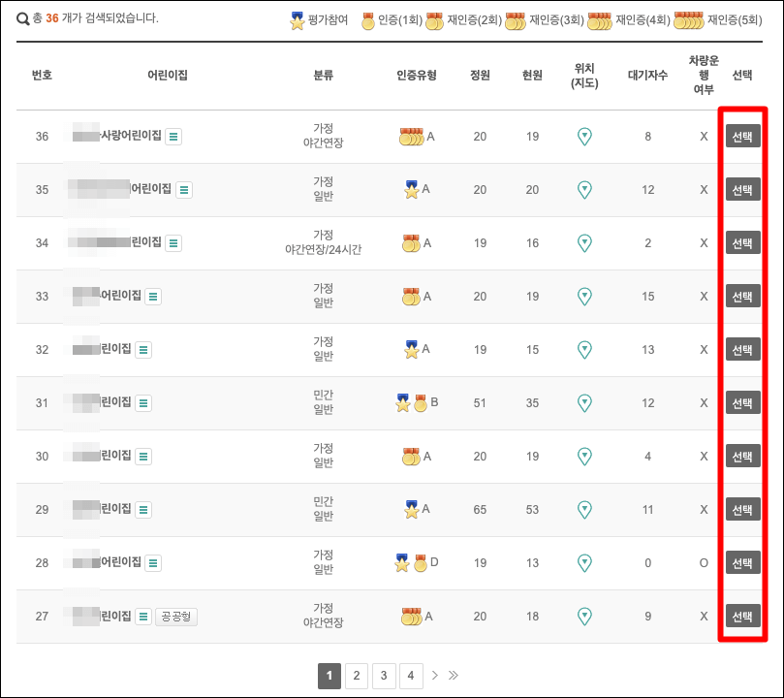Image resolution: width=784 pixels, height=698 pixels.
Task: Go to results page 4
Action: (x=411, y=676)
